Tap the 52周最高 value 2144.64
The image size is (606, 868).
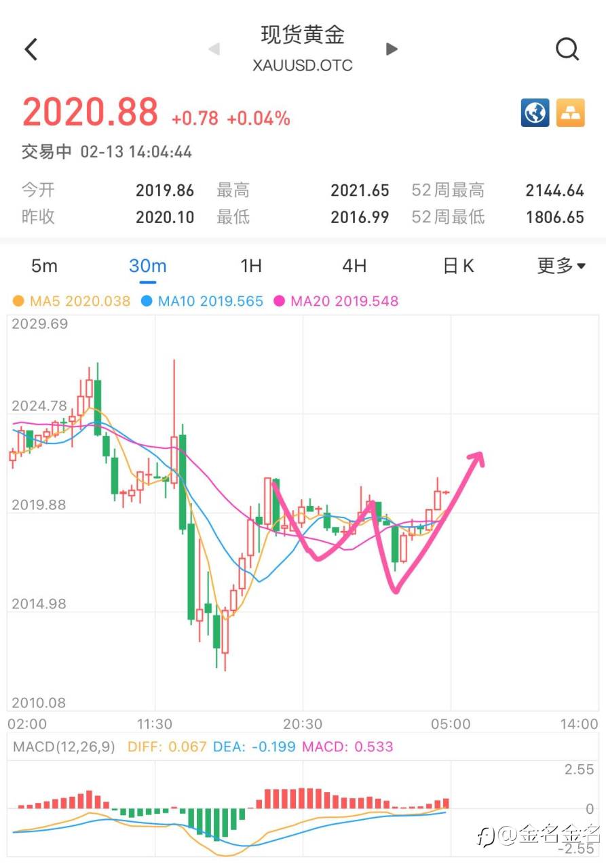[x=554, y=191]
